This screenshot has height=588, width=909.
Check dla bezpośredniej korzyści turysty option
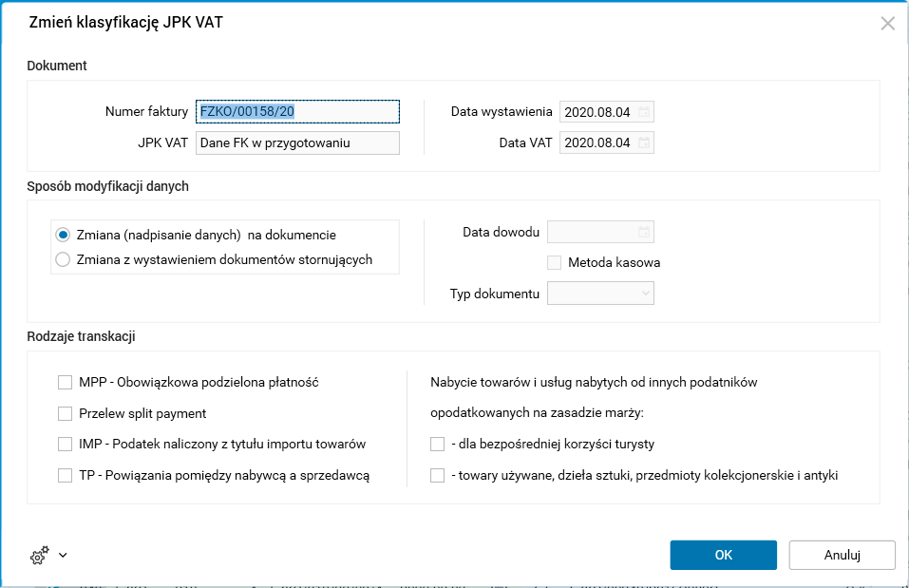click(438, 444)
